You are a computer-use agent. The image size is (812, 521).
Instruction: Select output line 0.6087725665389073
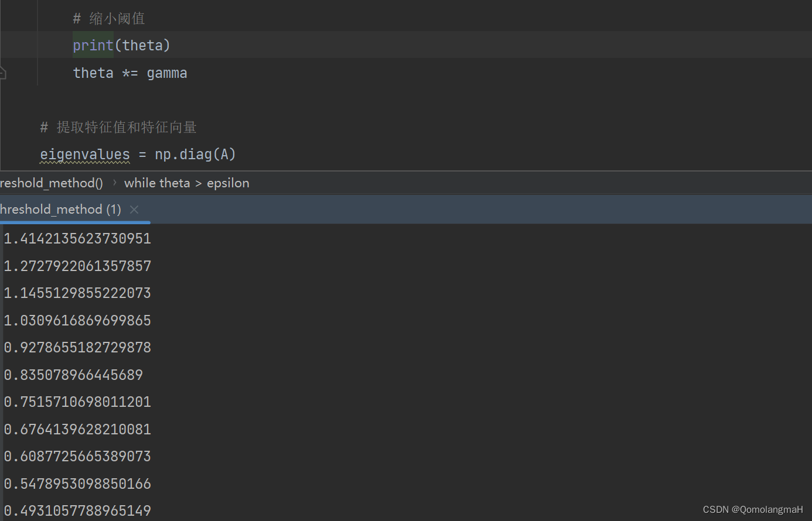click(77, 456)
